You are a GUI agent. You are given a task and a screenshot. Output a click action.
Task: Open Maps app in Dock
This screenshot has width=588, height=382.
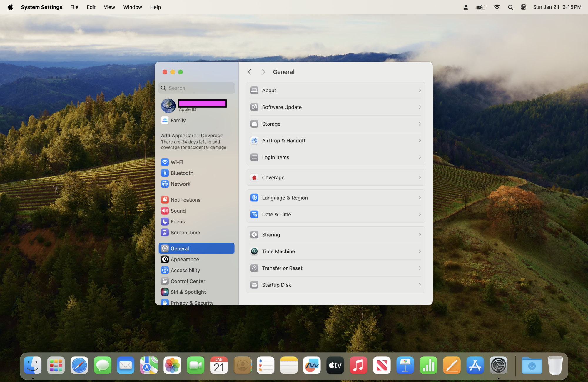149,365
